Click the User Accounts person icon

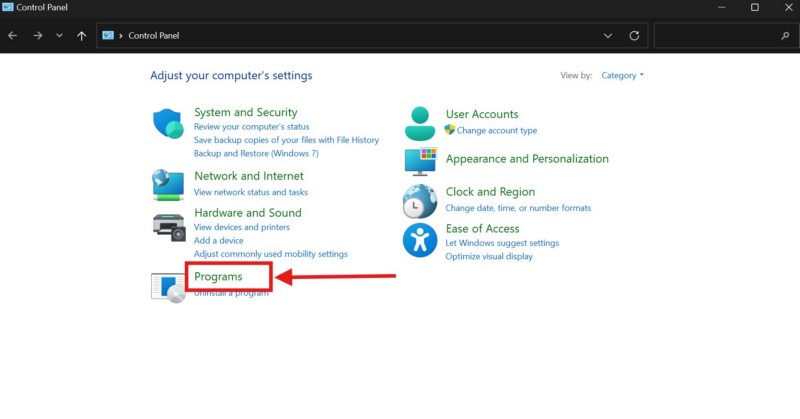point(420,122)
